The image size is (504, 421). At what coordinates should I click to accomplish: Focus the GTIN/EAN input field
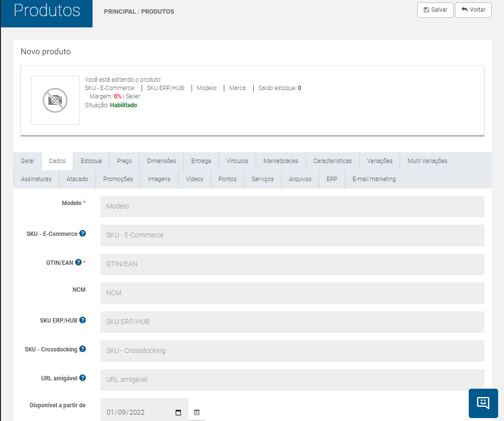click(x=292, y=264)
